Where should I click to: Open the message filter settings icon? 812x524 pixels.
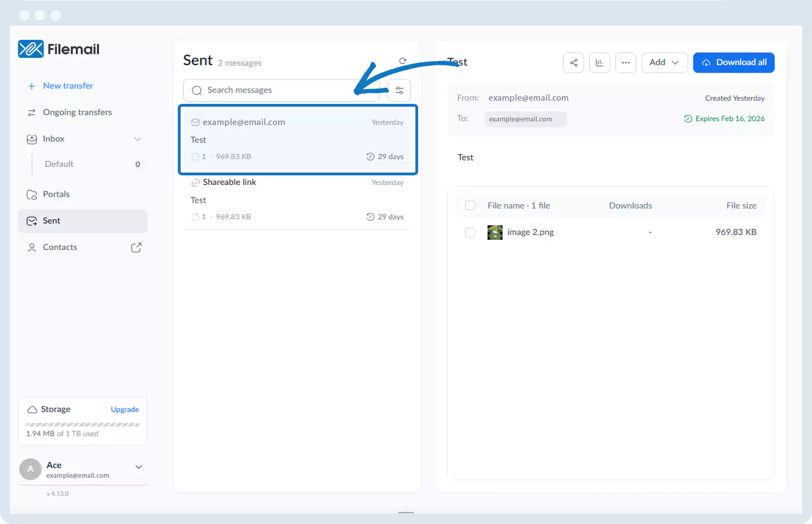point(399,90)
